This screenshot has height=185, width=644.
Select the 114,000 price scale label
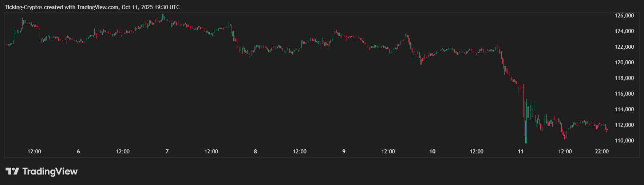[x=624, y=109]
